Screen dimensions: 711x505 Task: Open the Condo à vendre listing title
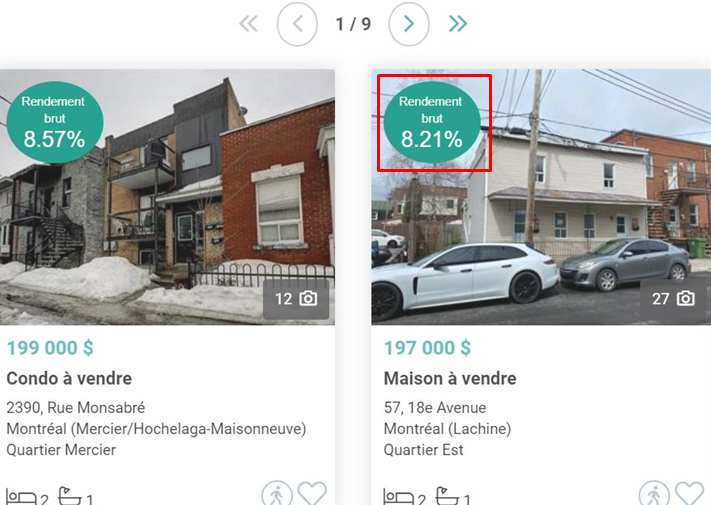(x=69, y=378)
